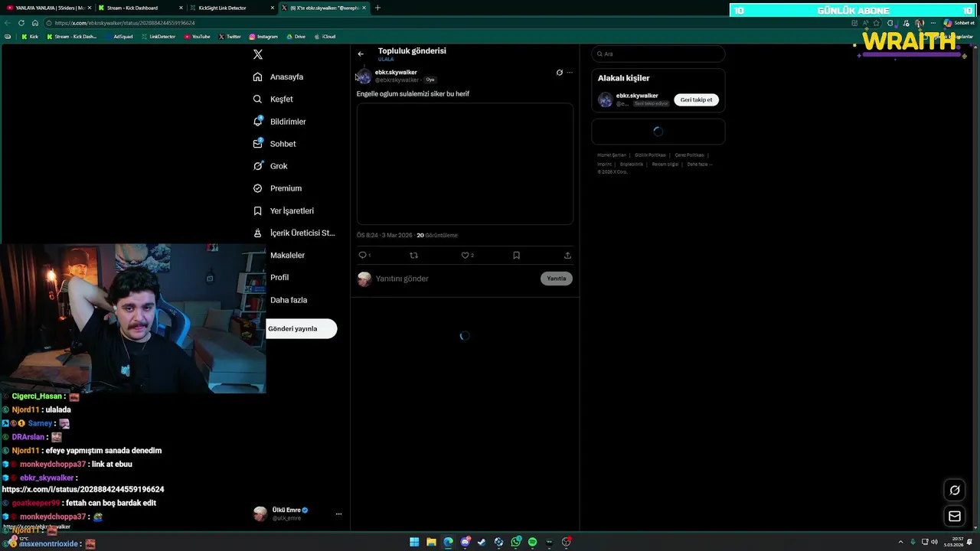Open Keşfet explore page
Viewport: 980px width, 551px height.
pyautogui.click(x=273, y=99)
